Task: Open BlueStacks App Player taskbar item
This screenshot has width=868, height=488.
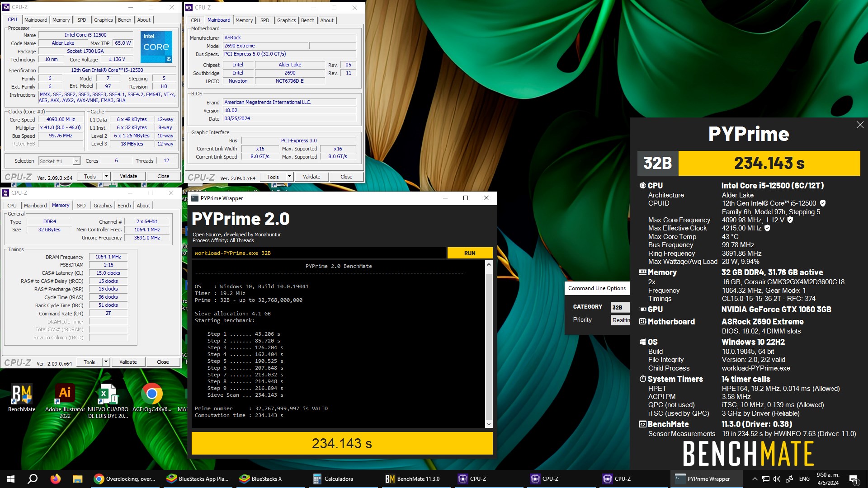Action: [x=198, y=479]
